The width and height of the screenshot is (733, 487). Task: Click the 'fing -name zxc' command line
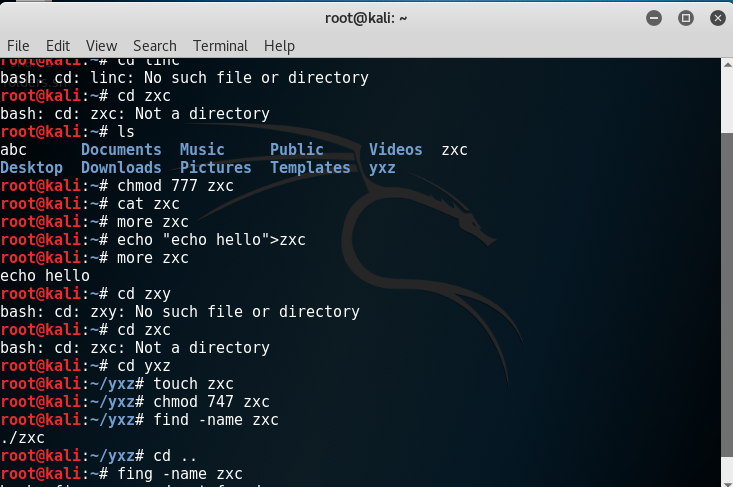point(122,474)
